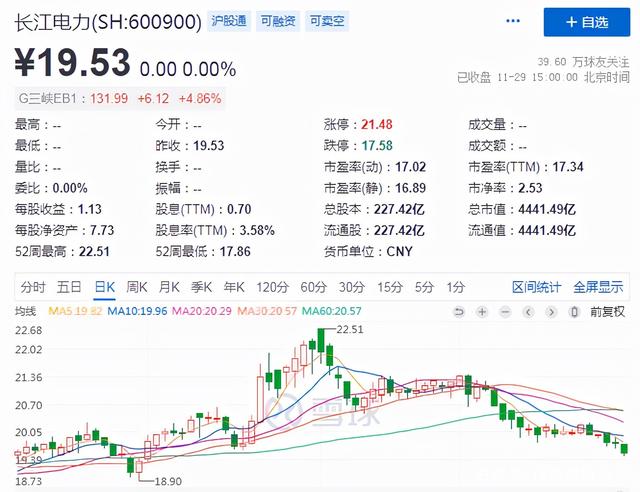Screen dimensions: 640x492
Task: Click the MA10:19.96 indicator label
Action: click(x=137, y=311)
